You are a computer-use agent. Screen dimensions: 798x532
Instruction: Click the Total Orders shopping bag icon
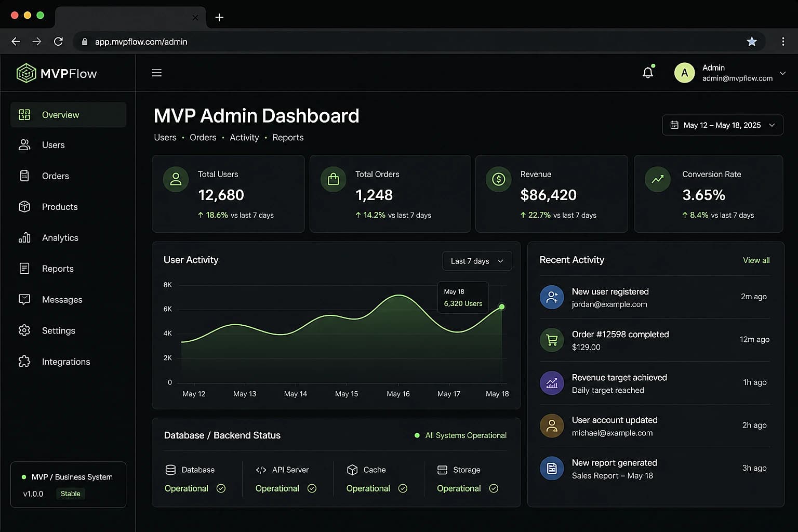pyautogui.click(x=333, y=179)
